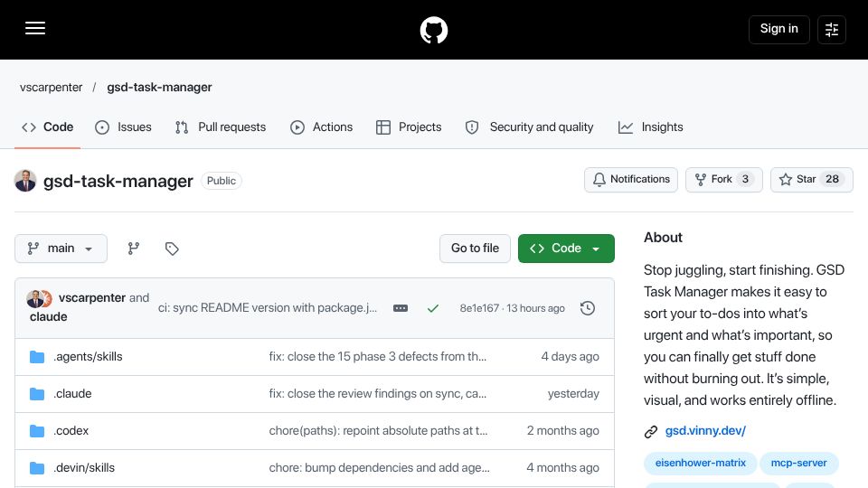The height and width of the screenshot is (488, 868).
Task: Open appearance settings sliders icon
Action: [832, 29]
